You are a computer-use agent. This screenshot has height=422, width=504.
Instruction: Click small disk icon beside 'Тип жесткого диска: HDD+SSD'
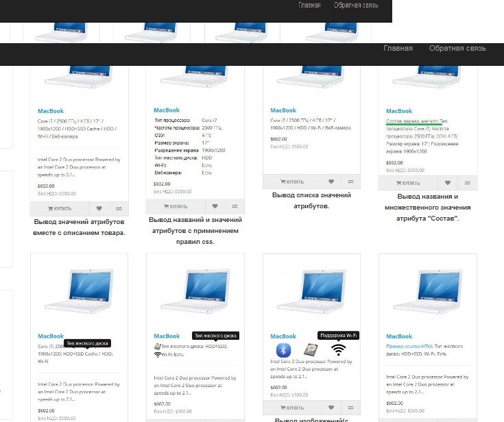pyautogui.click(x=158, y=346)
